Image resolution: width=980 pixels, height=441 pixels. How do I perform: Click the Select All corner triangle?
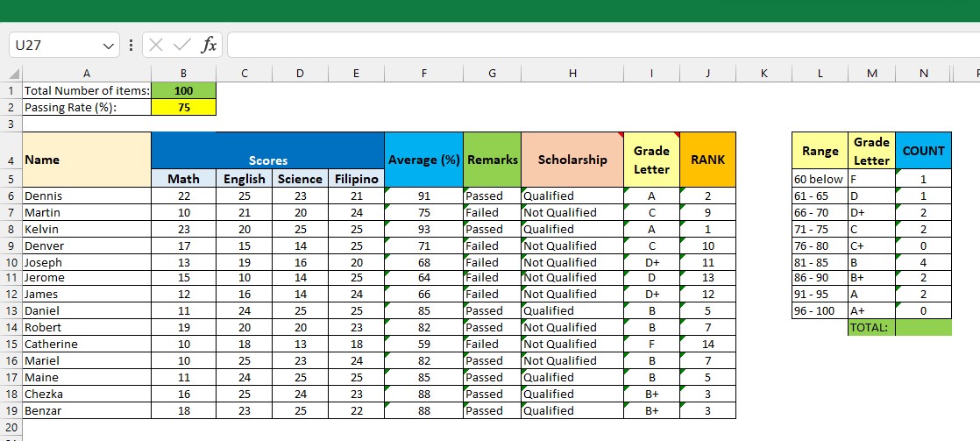(12, 75)
